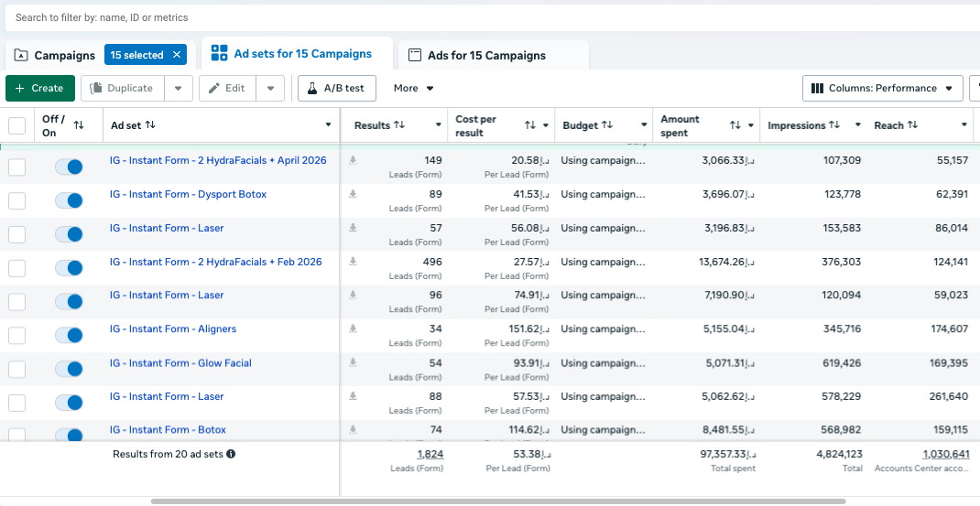
Task: Click the download icon in the 96 results row
Action: [354, 295]
